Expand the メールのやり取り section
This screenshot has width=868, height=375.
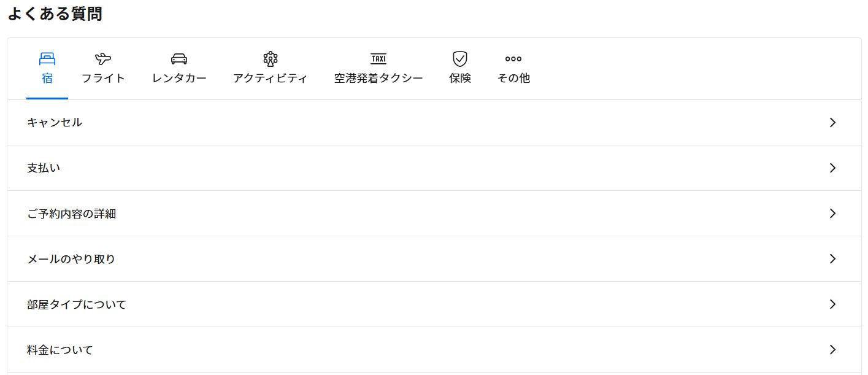click(832, 258)
